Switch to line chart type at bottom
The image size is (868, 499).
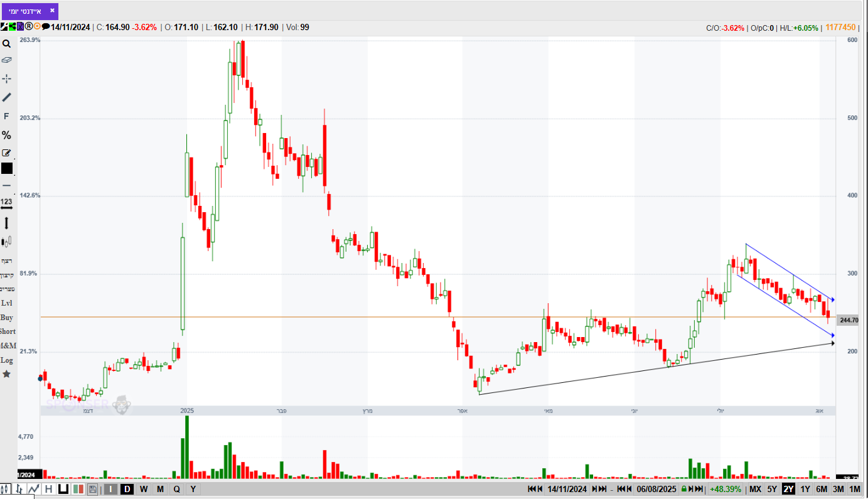pos(33,489)
